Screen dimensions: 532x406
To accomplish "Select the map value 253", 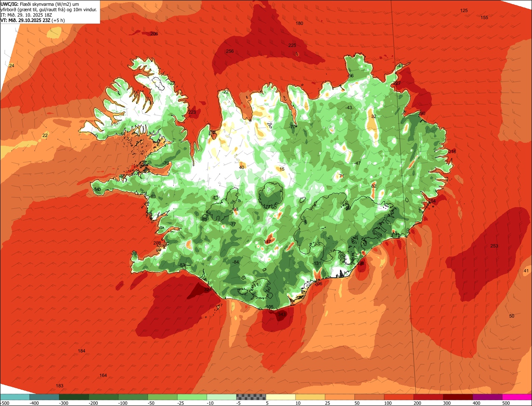I will point(494,246).
